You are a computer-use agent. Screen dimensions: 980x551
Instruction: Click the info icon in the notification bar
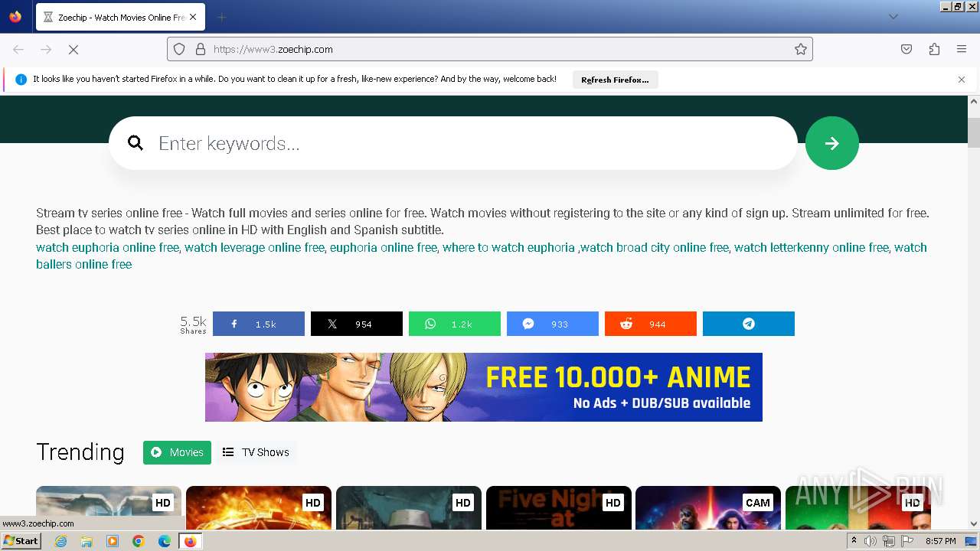click(21, 80)
